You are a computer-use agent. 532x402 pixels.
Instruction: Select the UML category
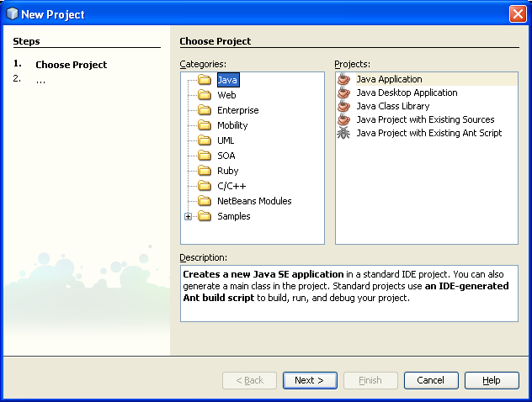coord(226,140)
